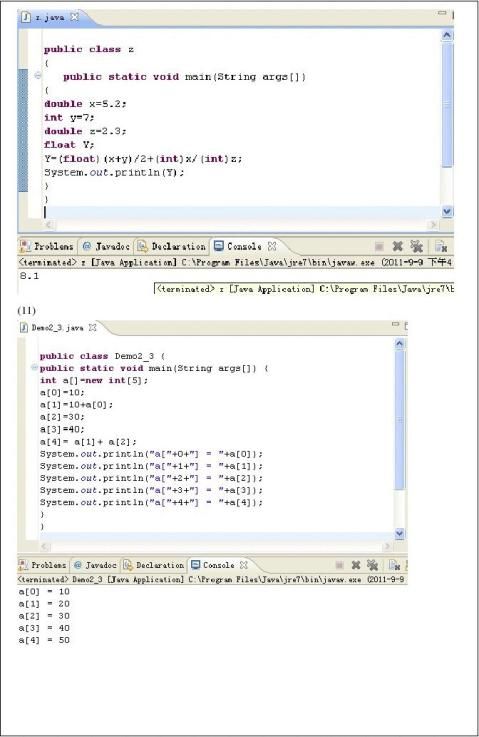The width and height of the screenshot is (479, 737).
Task: Collapse main method fold in Demo2_3.java
Action: [34, 367]
